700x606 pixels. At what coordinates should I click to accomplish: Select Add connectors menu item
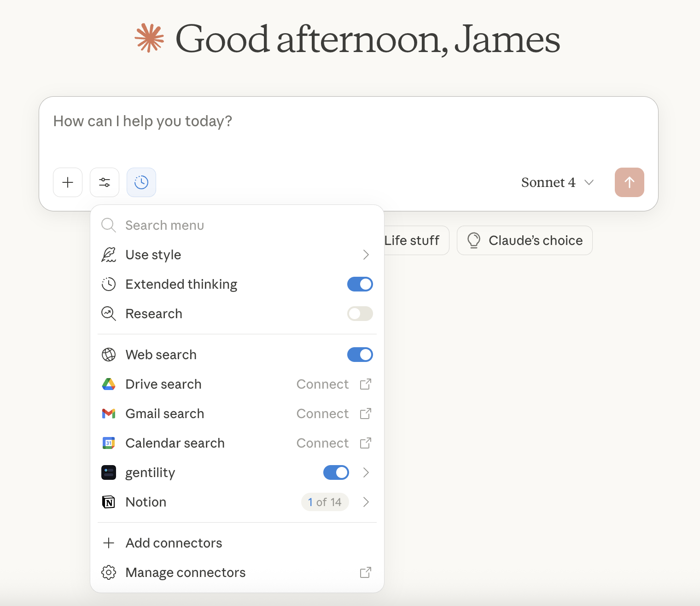(x=174, y=543)
